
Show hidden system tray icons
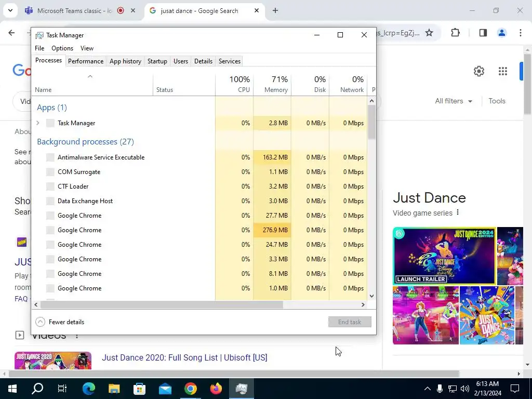click(x=428, y=389)
